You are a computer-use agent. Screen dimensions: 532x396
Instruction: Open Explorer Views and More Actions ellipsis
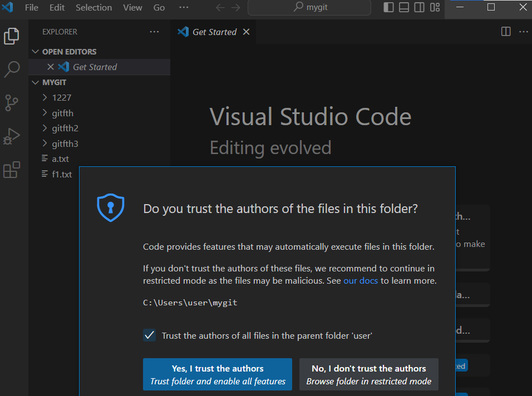click(x=154, y=32)
